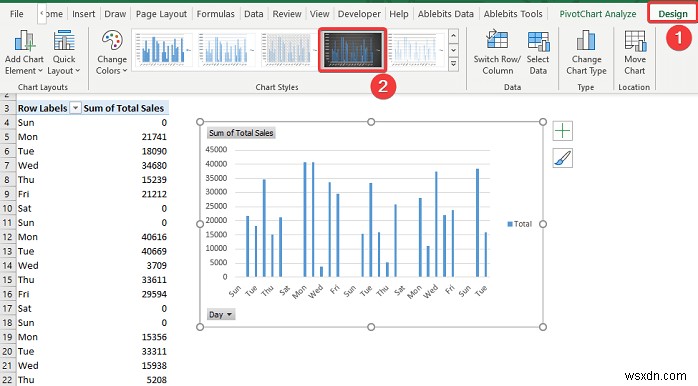Expand the chart styles gallery more button
The width and height of the screenshot is (698, 386).
(x=454, y=64)
